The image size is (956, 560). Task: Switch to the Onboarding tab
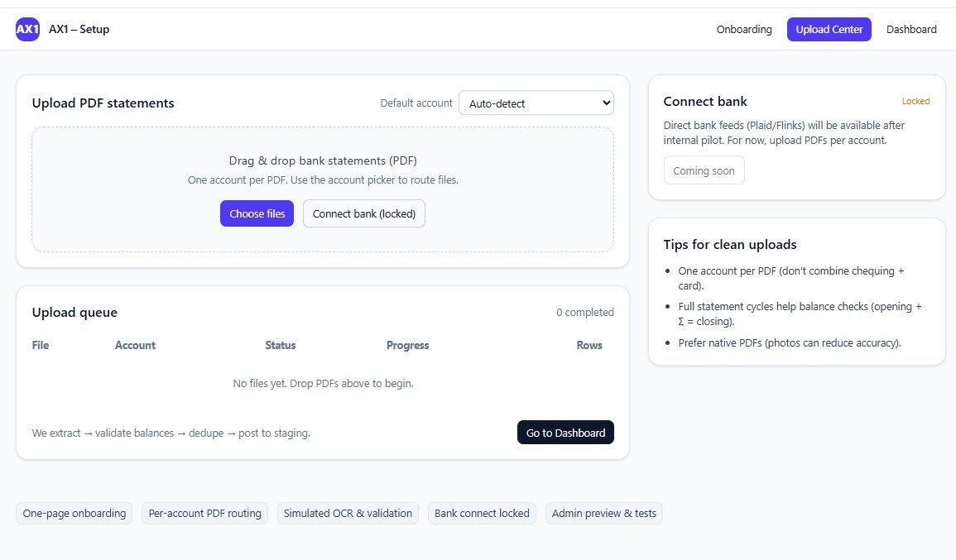pos(743,30)
